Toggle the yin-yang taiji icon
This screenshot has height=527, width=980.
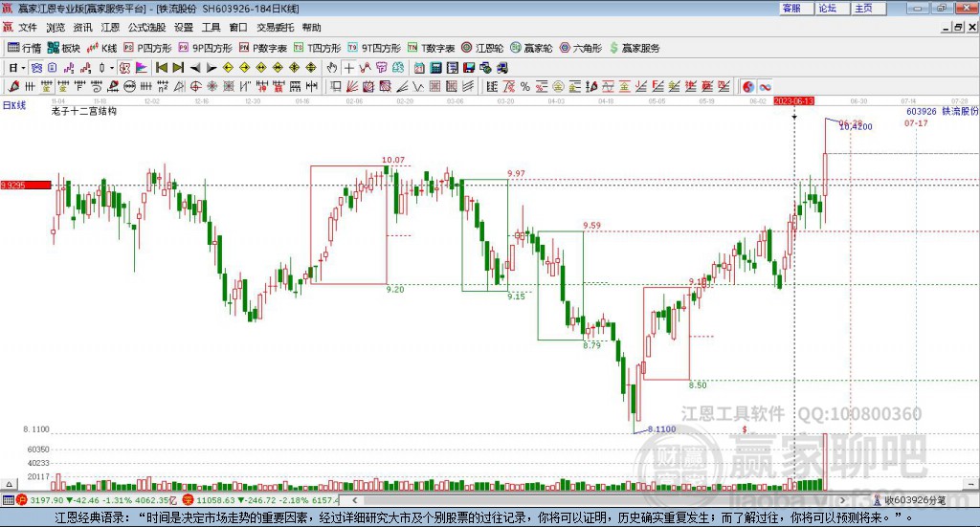pyautogui.click(x=748, y=87)
